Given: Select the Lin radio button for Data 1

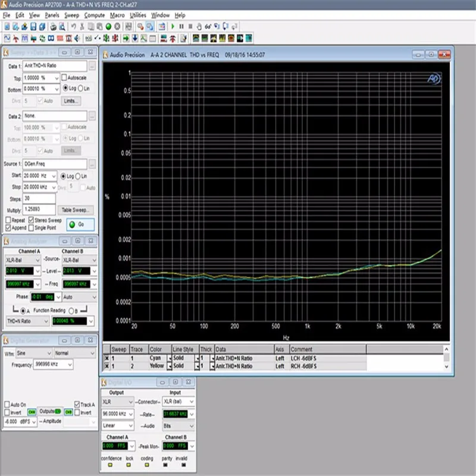Looking at the screenshot, I should [x=82, y=88].
